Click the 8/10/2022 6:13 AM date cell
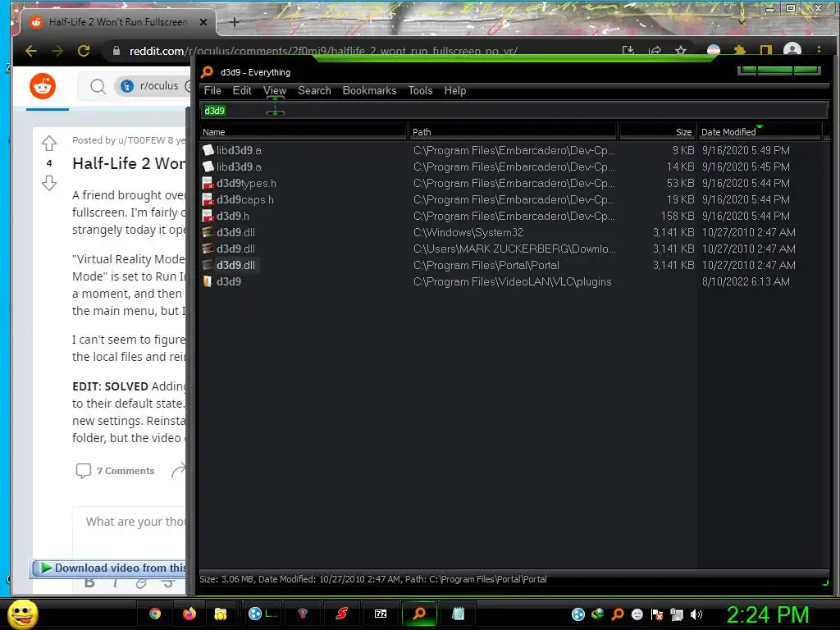This screenshot has height=630, width=840. pos(746,282)
